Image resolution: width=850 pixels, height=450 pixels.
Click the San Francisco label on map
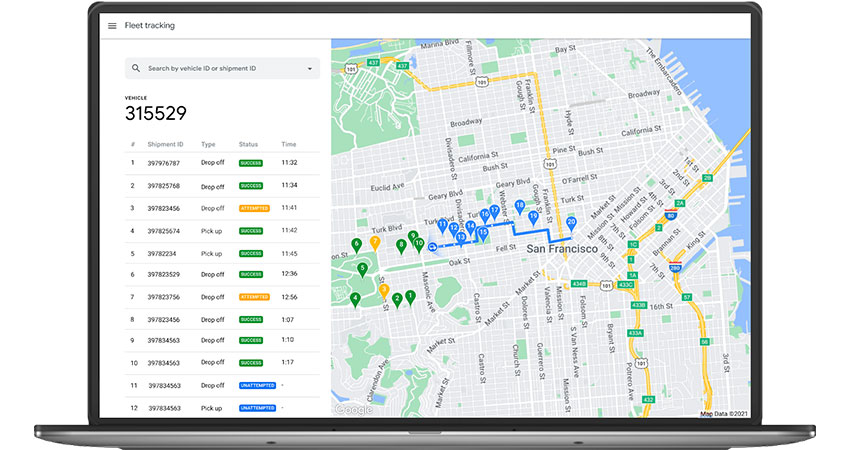(562, 249)
